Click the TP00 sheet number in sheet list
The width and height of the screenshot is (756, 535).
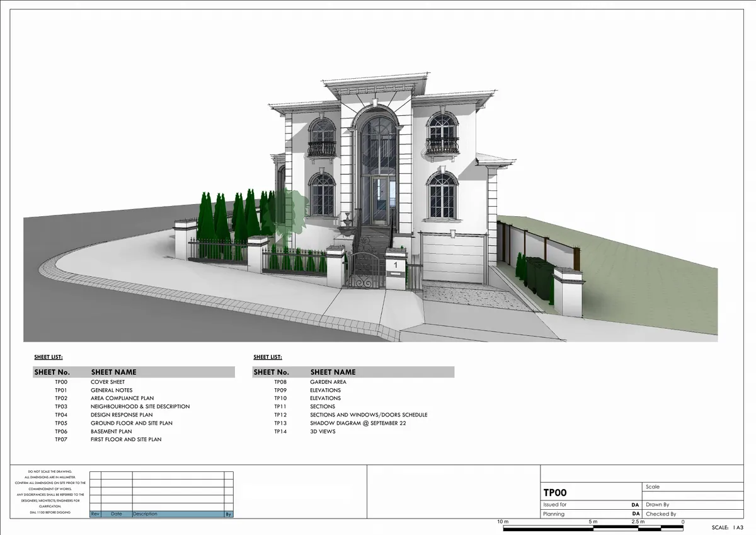[60, 382]
